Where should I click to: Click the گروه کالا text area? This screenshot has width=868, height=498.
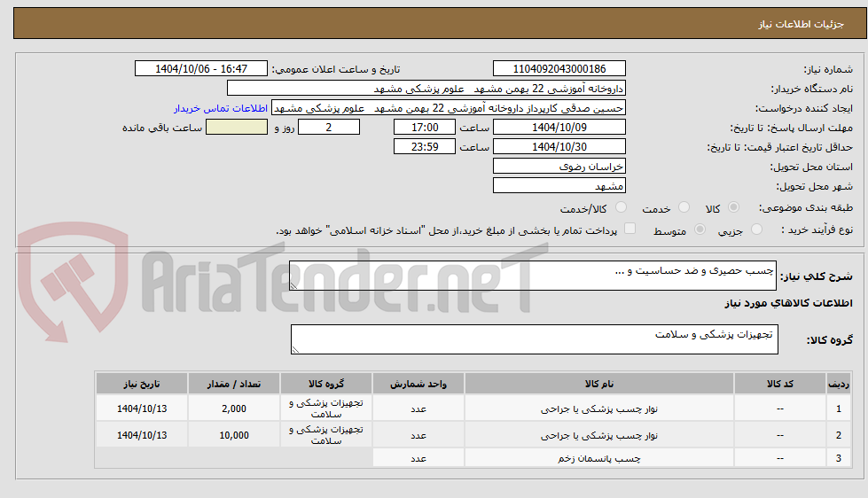pyautogui.click(x=535, y=339)
